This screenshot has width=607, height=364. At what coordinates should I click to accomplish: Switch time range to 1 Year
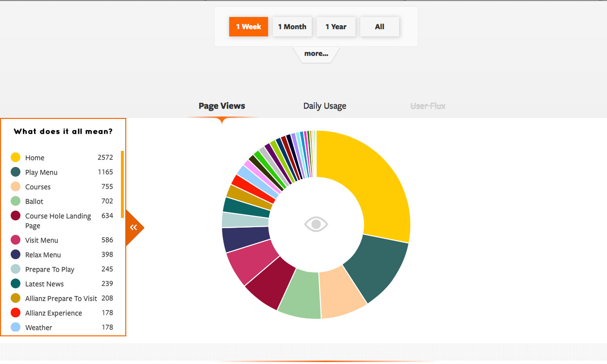click(x=336, y=27)
